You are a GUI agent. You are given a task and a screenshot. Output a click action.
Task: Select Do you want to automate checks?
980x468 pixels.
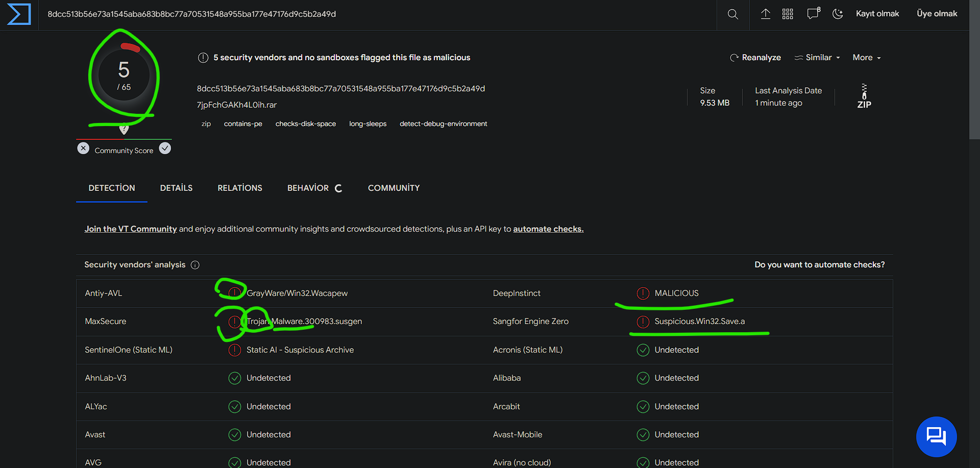(820, 265)
